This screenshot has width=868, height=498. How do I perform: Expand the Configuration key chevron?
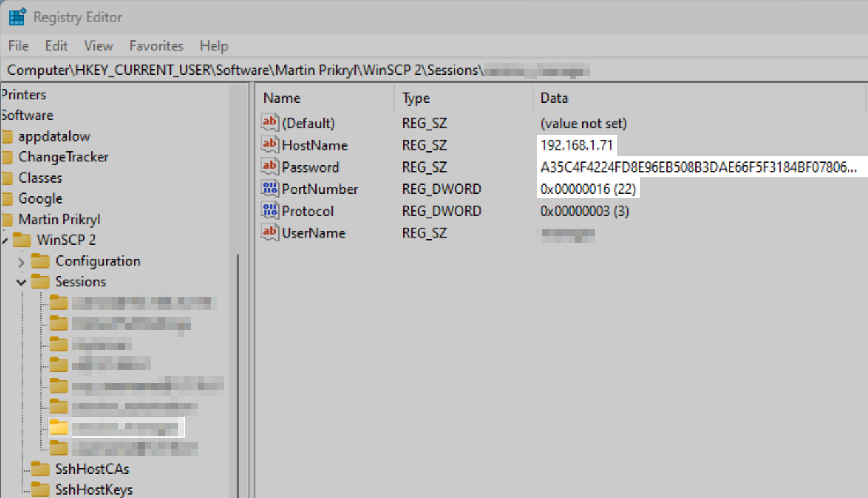pos(20,261)
